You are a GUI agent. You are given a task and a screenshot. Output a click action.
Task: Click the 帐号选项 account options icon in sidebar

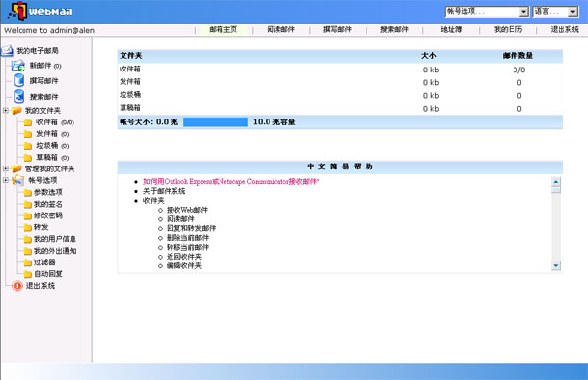[x=18, y=180]
